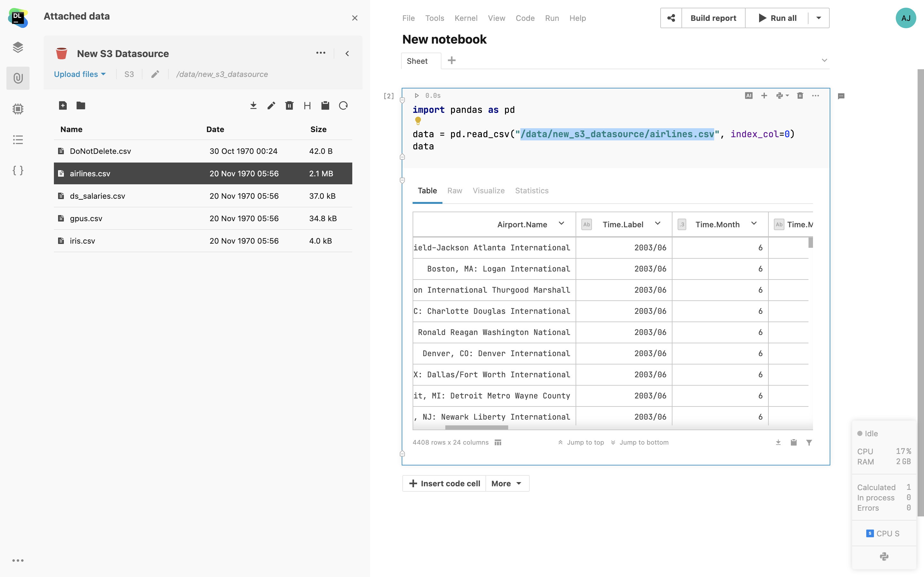Click the share icon beside Build report
Screen dimensions: 924x577
(671, 18)
